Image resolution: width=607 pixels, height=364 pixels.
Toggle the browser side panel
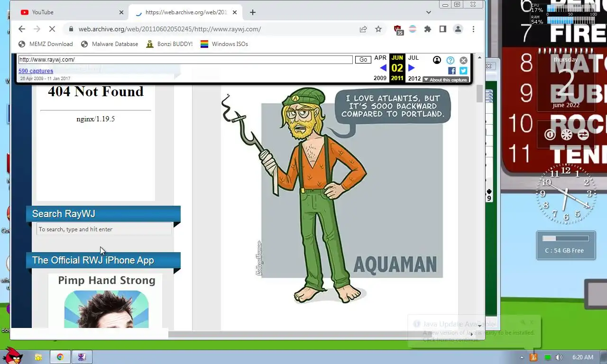pyautogui.click(x=443, y=29)
